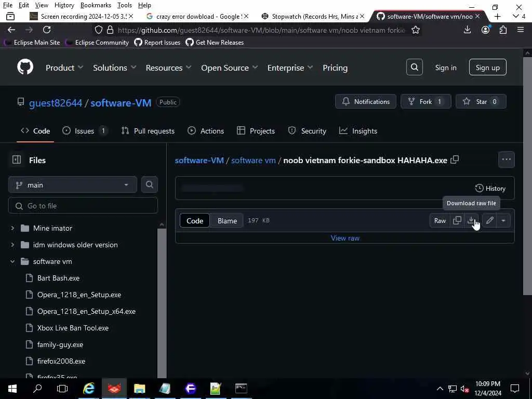Click the View raw link
The width and height of the screenshot is (532, 399).
345,238
